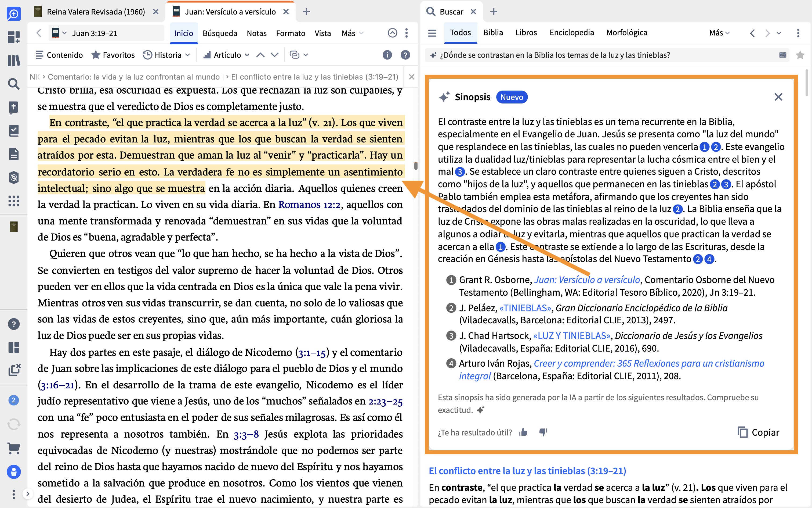Switch search to Libros tab
Image resolution: width=812 pixels, height=508 pixels.
[x=526, y=32]
